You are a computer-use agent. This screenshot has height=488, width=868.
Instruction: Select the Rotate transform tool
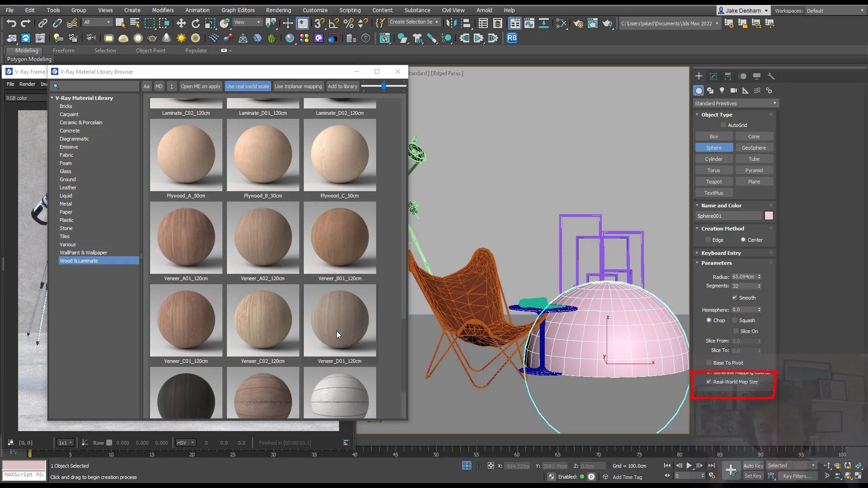(195, 23)
